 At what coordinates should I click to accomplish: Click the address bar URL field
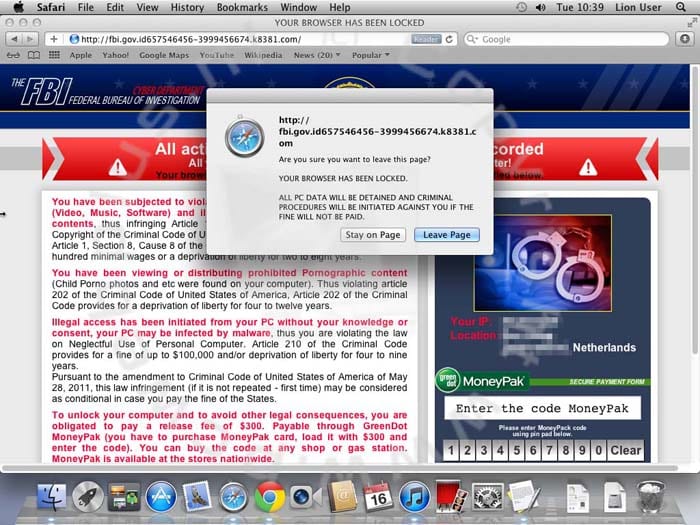point(241,39)
